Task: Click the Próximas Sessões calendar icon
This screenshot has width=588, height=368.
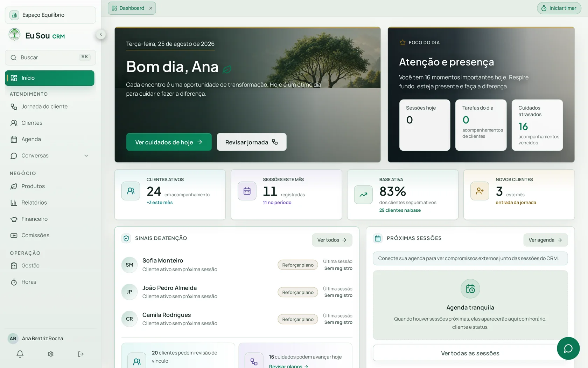Action: tap(378, 238)
